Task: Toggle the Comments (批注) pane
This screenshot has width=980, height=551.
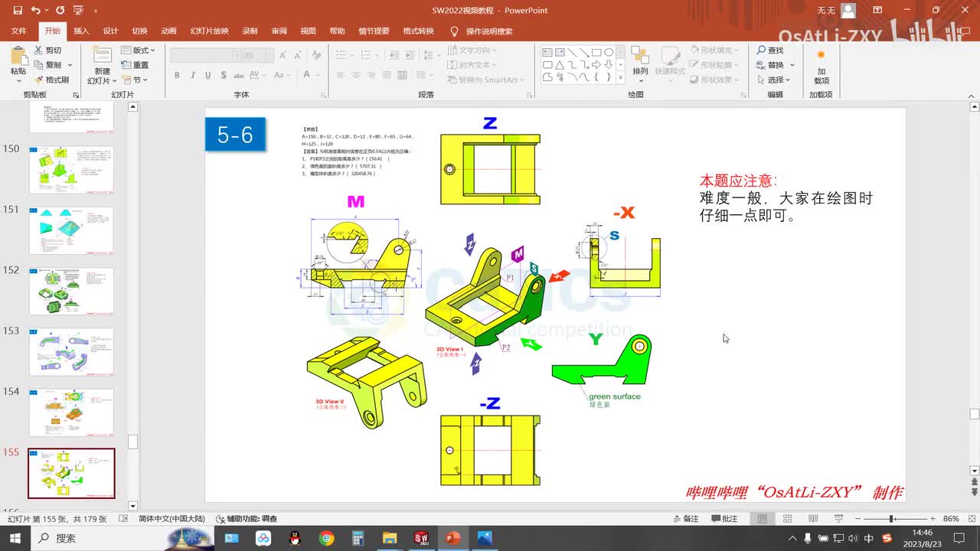Action: (x=724, y=519)
